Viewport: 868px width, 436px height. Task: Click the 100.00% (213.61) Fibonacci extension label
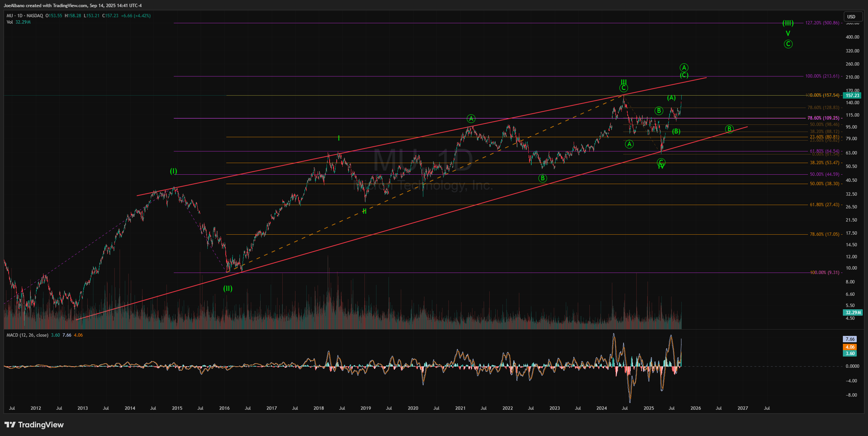pos(822,76)
